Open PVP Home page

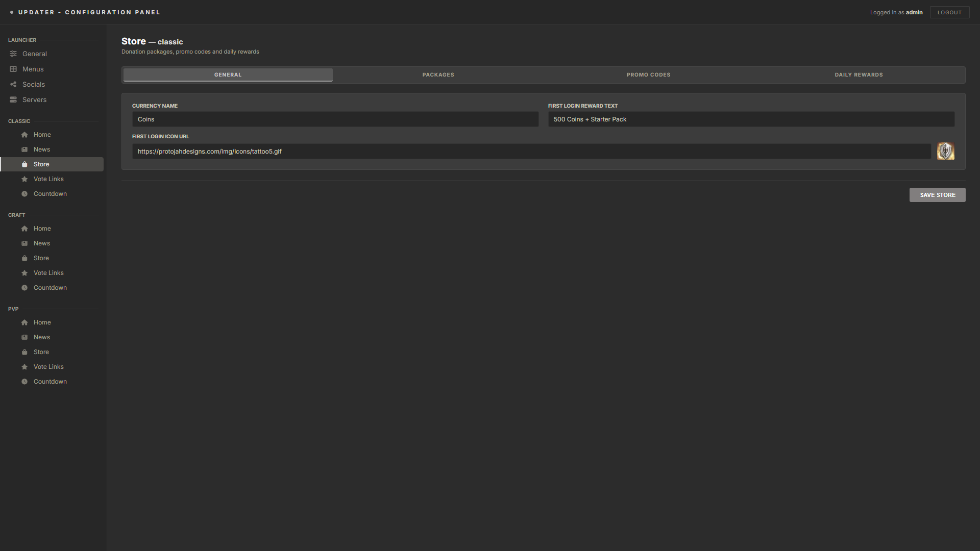52,322
